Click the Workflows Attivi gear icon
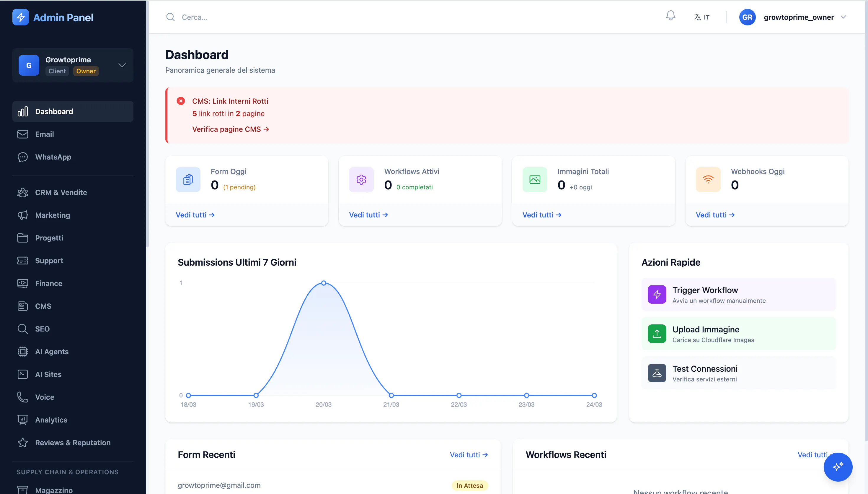Image resolution: width=868 pixels, height=494 pixels. (x=361, y=179)
